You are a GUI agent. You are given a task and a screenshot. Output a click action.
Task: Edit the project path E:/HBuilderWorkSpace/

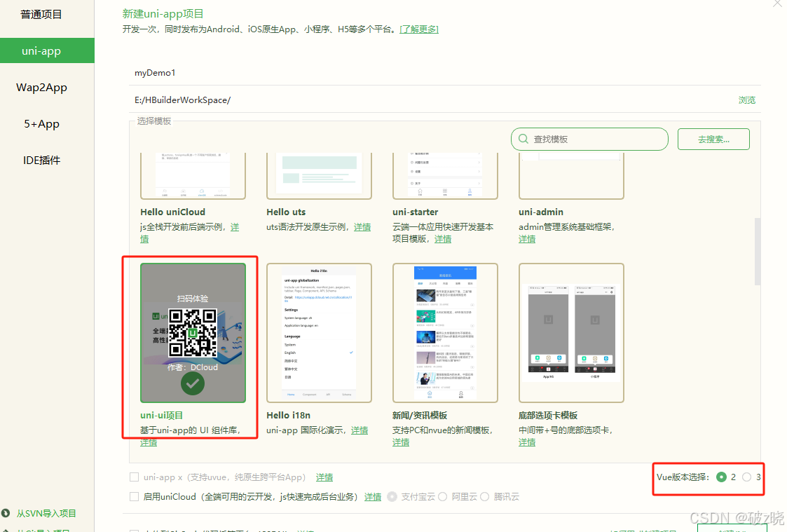tap(432, 100)
